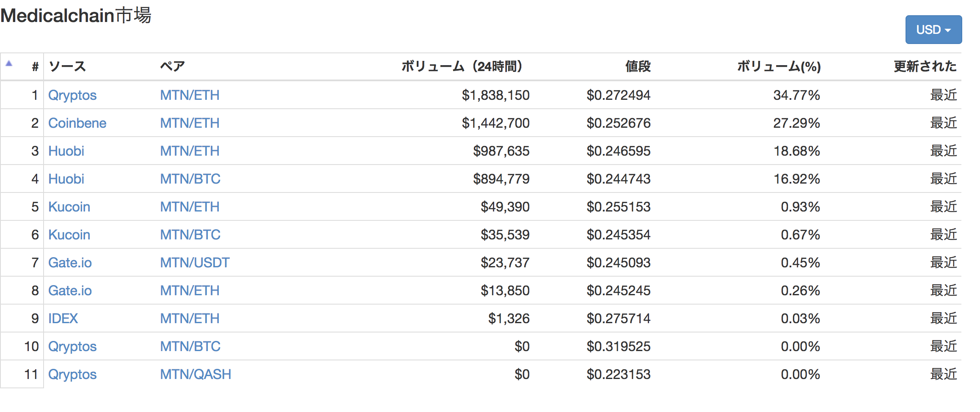Select volume share 27.29%
The height and width of the screenshot is (412, 980).
coord(797,123)
